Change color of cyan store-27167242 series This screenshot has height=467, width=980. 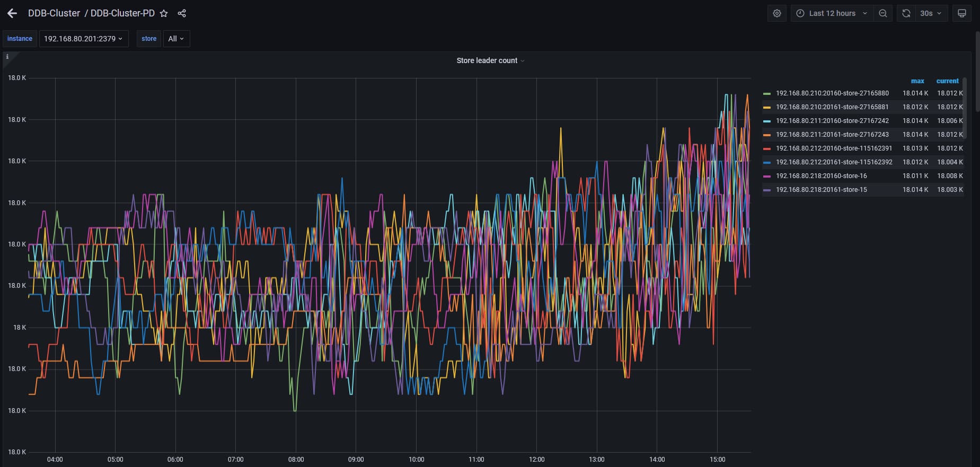click(x=767, y=121)
